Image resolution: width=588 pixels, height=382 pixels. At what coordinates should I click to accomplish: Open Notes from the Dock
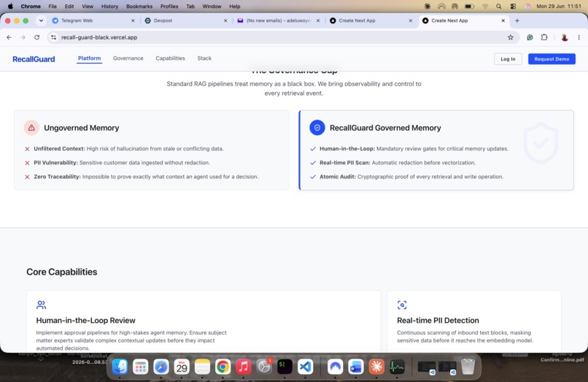click(202, 366)
